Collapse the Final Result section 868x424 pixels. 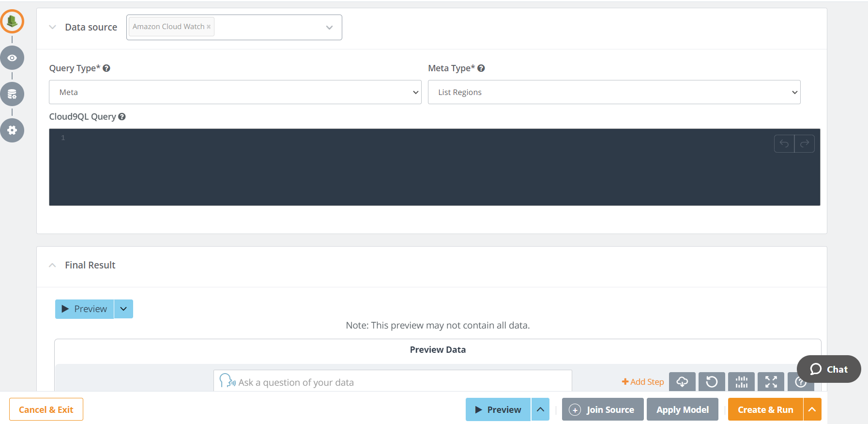click(x=53, y=265)
